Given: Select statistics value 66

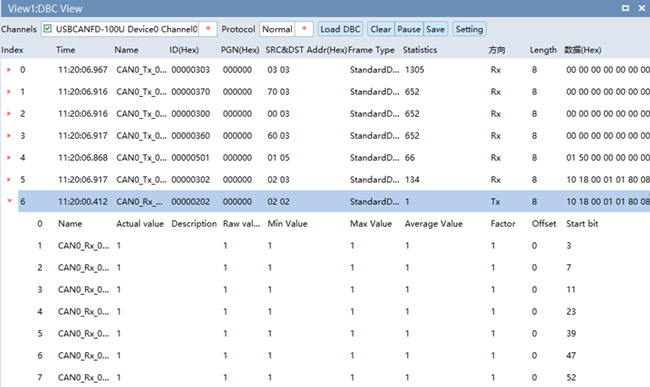Looking at the screenshot, I should [410, 157].
